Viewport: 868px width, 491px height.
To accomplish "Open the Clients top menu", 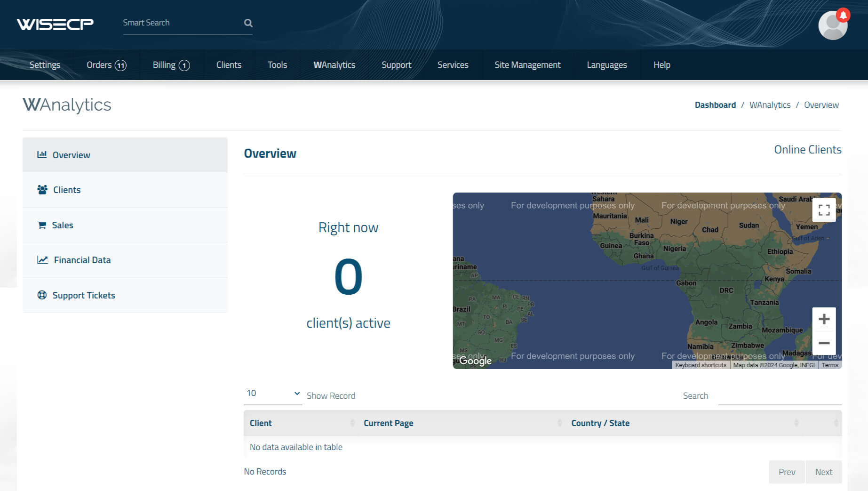I will pyautogui.click(x=229, y=65).
